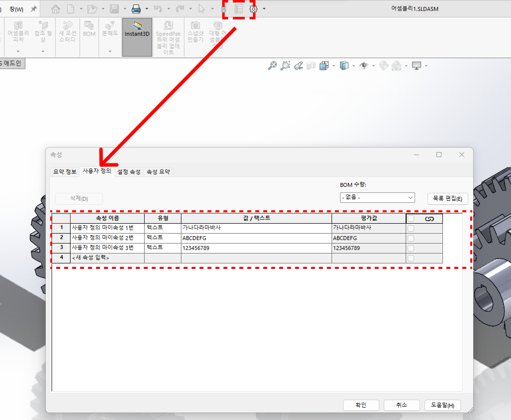The width and height of the screenshot is (511, 420).
Task: Select the cursor pointer tool icon
Action: (202, 9)
